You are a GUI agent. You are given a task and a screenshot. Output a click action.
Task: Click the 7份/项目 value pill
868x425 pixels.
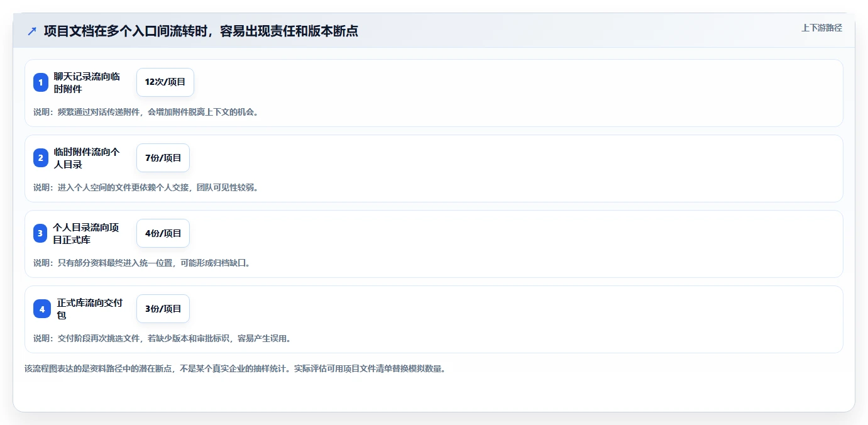pyautogui.click(x=163, y=158)
